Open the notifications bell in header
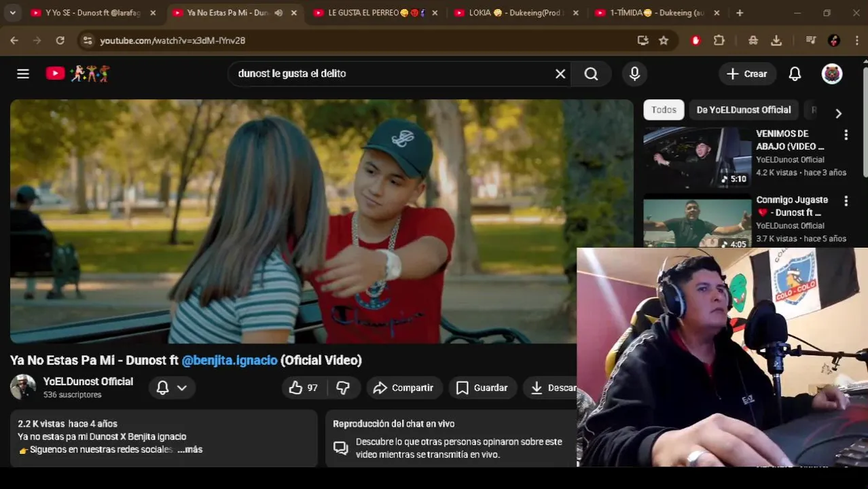 795,73
